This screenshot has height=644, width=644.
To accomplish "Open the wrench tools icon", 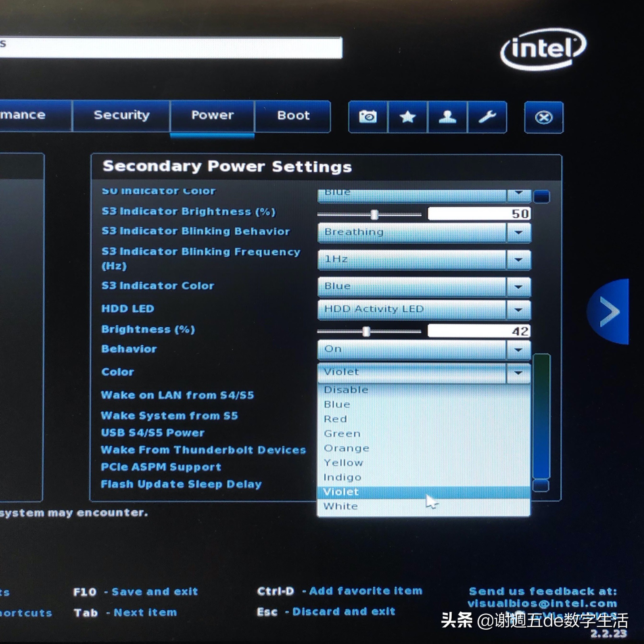I will click(487, 117).
